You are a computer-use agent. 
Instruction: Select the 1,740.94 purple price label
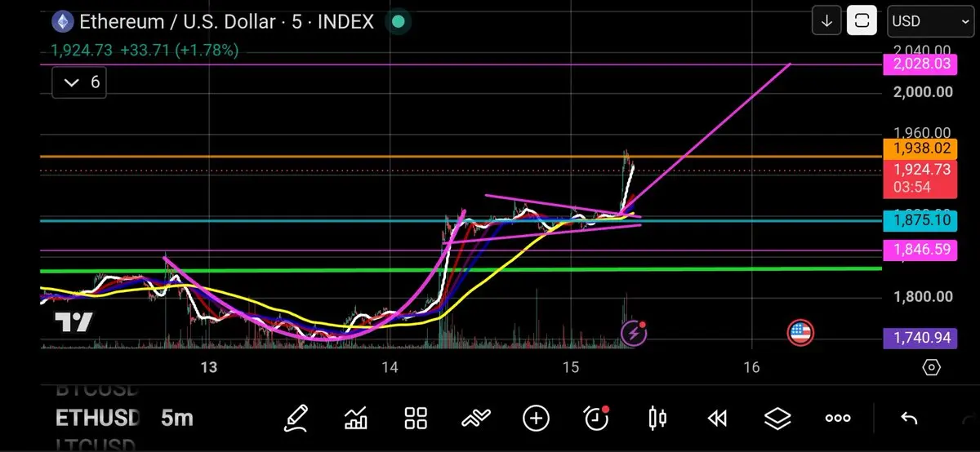920,337
